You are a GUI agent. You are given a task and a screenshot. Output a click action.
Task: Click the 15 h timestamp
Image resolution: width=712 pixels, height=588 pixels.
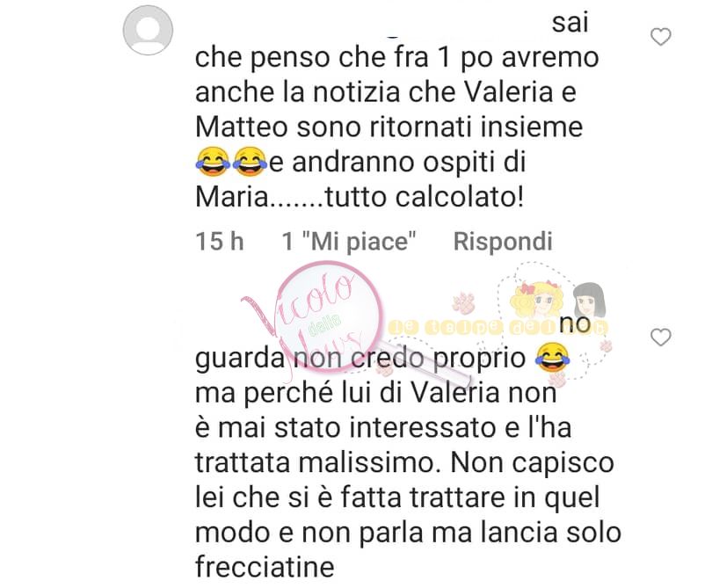[220, 241]
